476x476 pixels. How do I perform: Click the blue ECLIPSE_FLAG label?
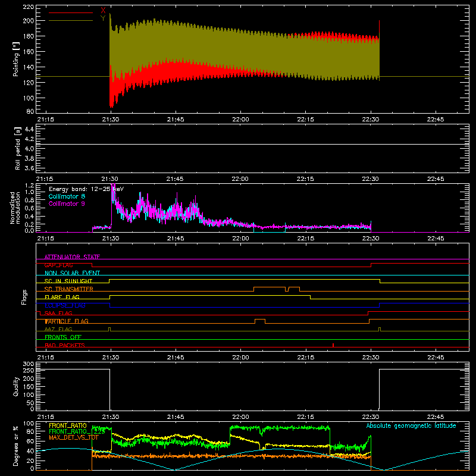(x=65, y=305)
